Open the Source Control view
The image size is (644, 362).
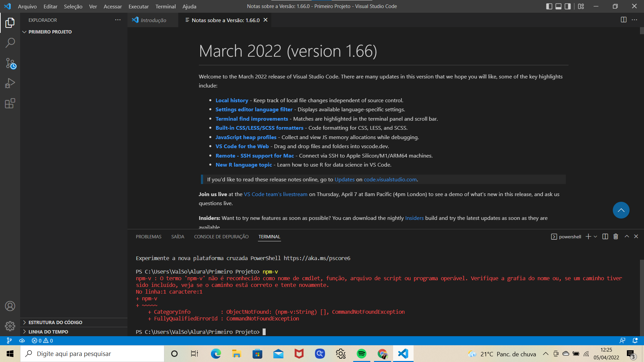tap(10, 63)
